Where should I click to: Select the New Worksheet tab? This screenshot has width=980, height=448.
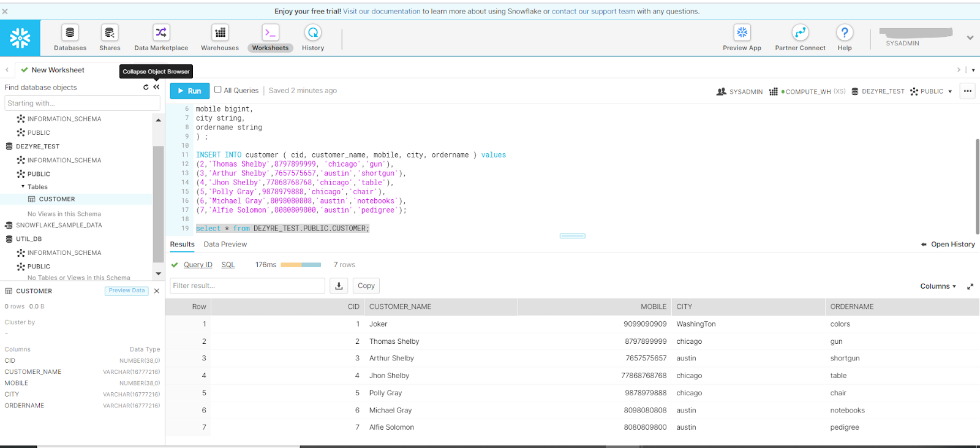tap(58, 70)
